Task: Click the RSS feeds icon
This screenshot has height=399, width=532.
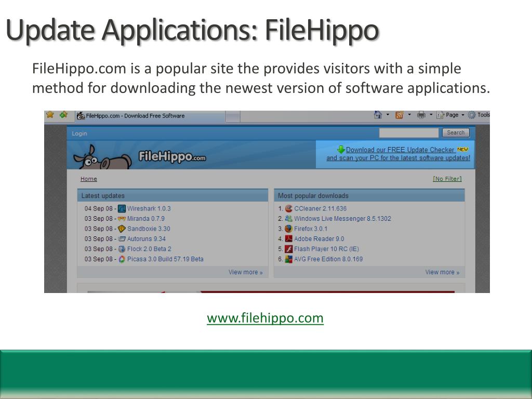Action: point(400,115)
